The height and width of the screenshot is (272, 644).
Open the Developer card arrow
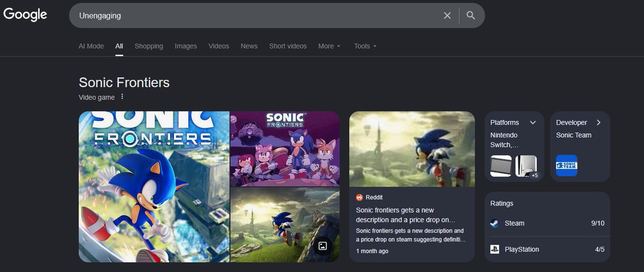[598, 123]
